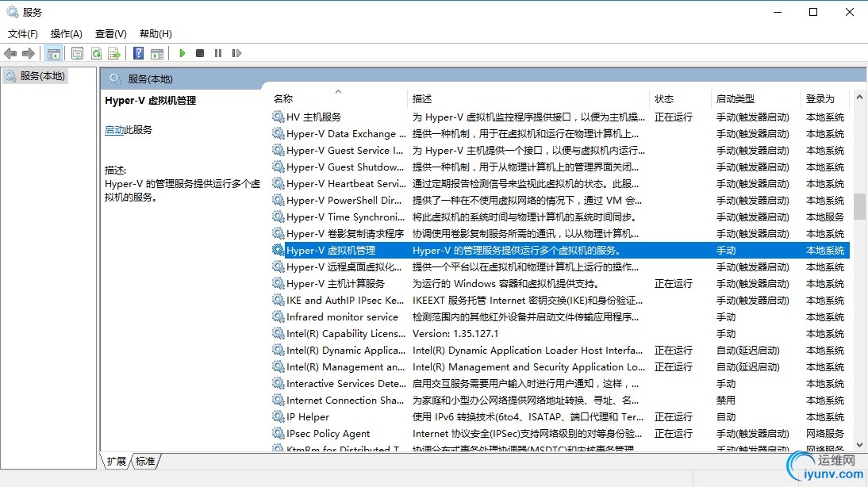
Task: Click the 启动 link to start this service
Action: tap(114, 130)
